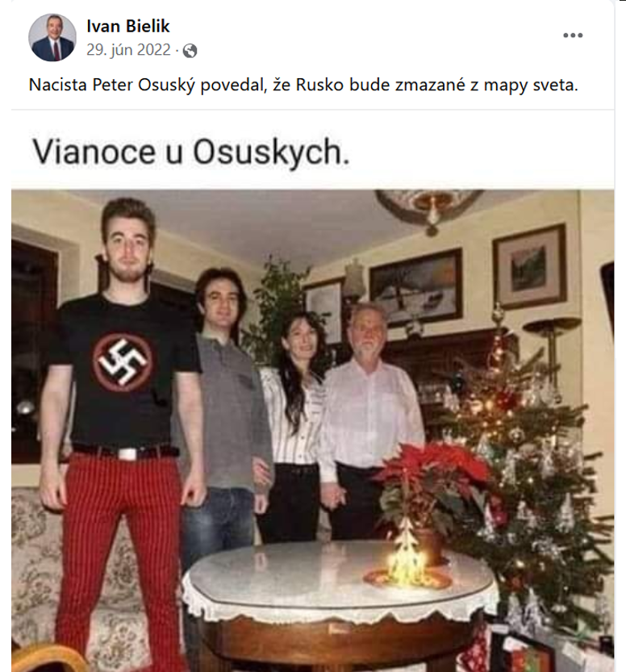Click the green houseplant behind the family

(278, 308)
